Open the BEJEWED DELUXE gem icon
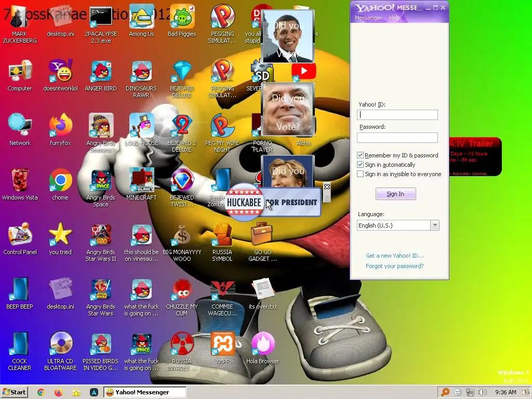 182,79
